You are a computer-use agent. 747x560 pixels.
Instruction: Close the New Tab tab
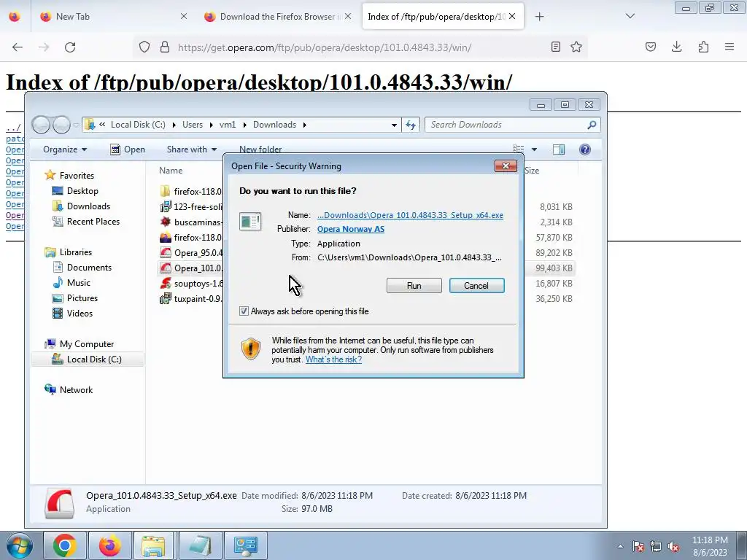pos(184,16)
